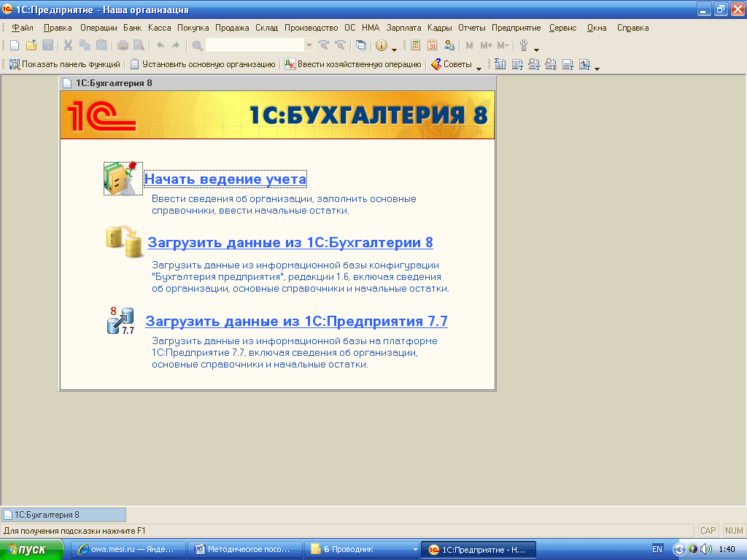Click the save diskette icon

click(x=47, y=45)
